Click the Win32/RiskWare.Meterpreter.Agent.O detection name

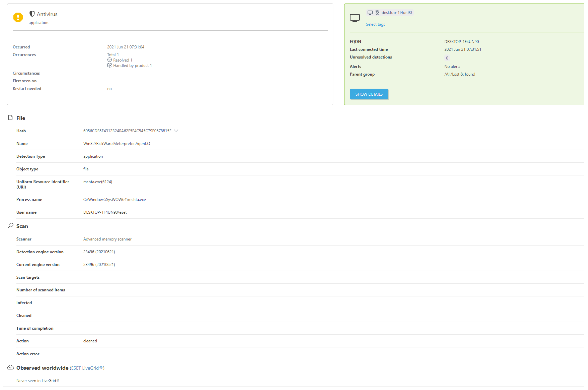[x=116, y=143]
